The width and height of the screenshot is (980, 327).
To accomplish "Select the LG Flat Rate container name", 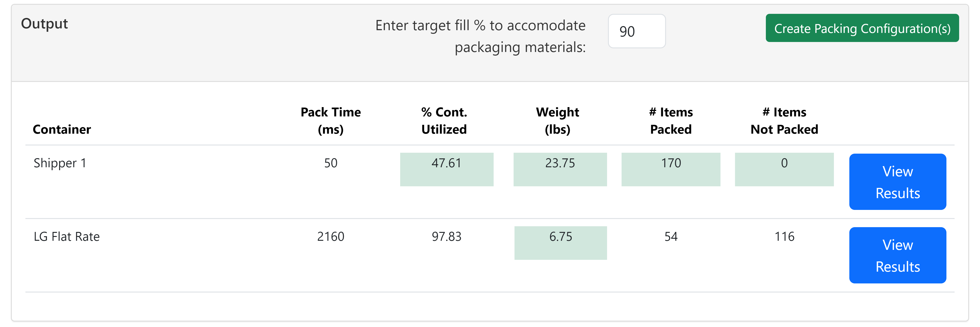I will (x=66, y=236).
